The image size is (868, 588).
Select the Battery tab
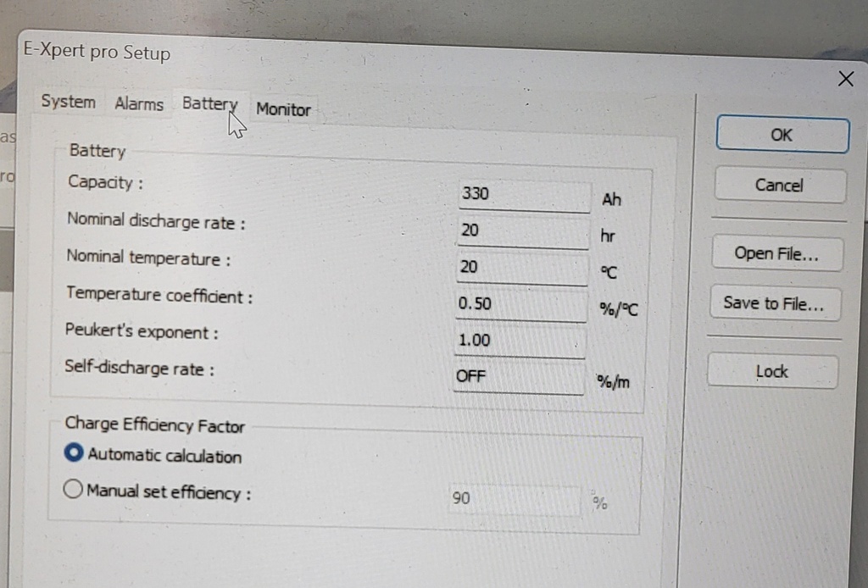tap(208, 103)
